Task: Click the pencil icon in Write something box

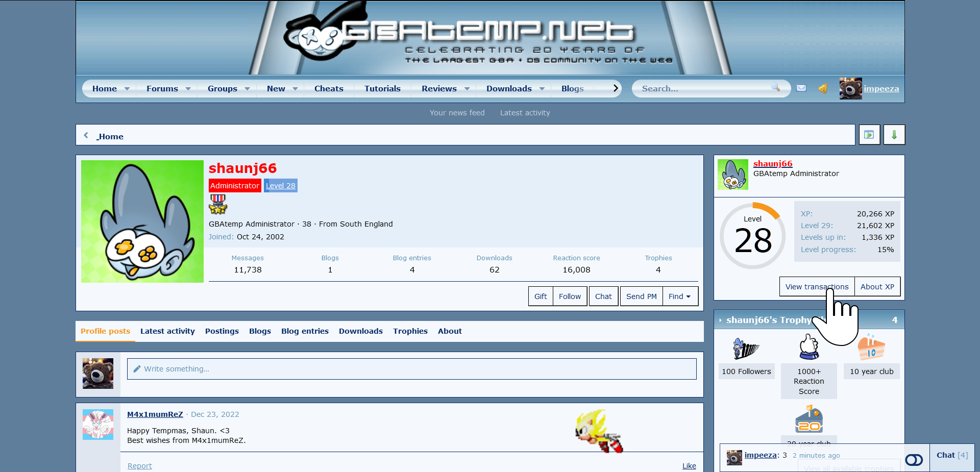Action: pos(137,369)
